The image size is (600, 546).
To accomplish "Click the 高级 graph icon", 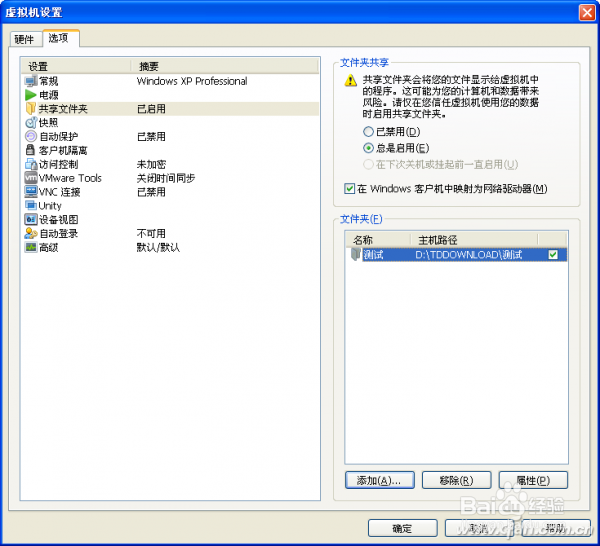I will (31, 247).
